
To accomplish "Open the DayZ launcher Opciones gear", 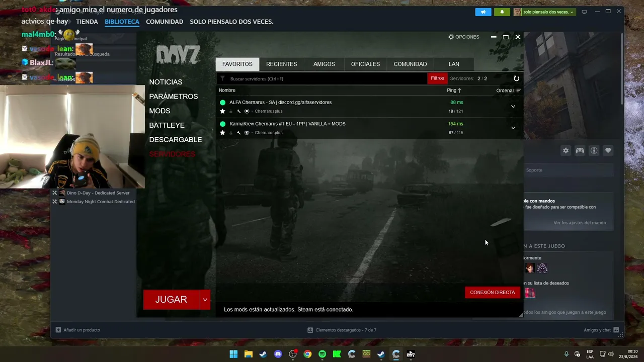I will 464,37.
